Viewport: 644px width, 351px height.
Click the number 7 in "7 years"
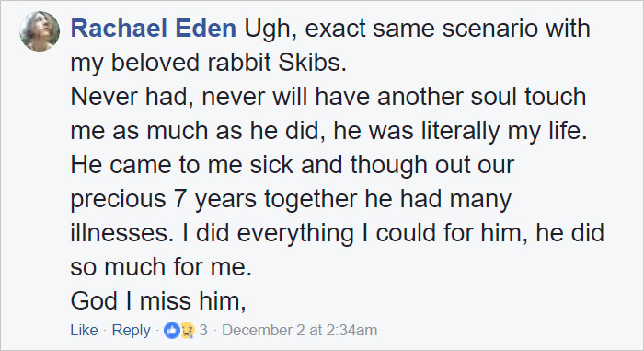[180, 199]
